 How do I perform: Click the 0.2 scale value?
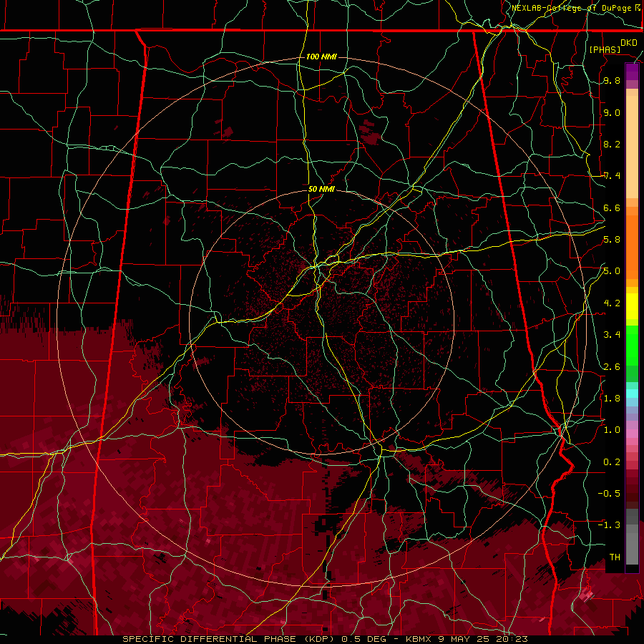612,462
